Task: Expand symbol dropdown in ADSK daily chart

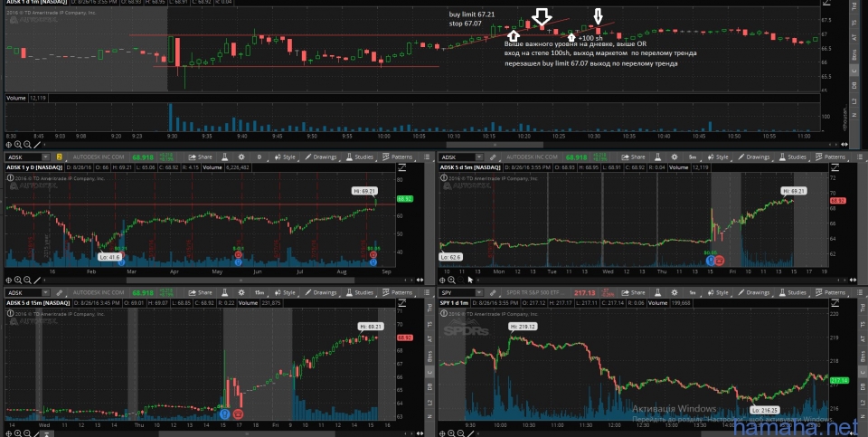Action: click(x=45, y=157)
